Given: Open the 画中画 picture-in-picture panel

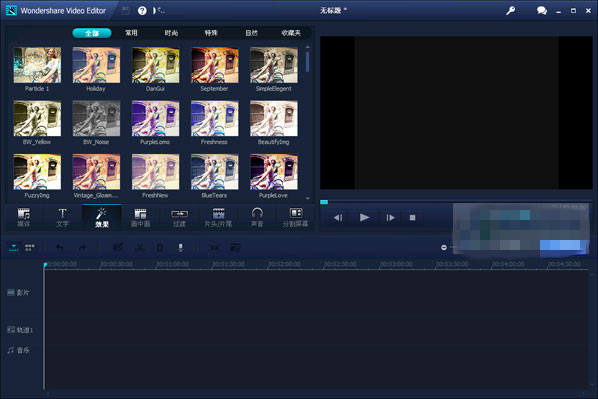Looking at the screenshot, I should pos(140,217).
